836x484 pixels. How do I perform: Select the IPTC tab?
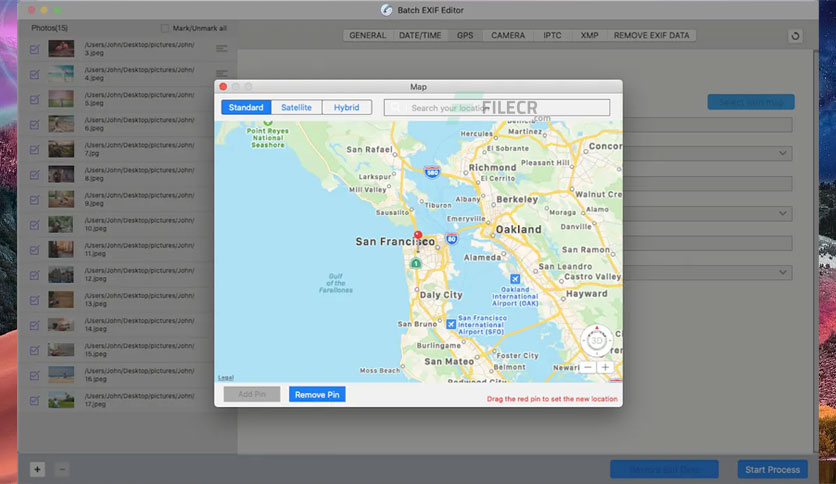click(552, 35)
